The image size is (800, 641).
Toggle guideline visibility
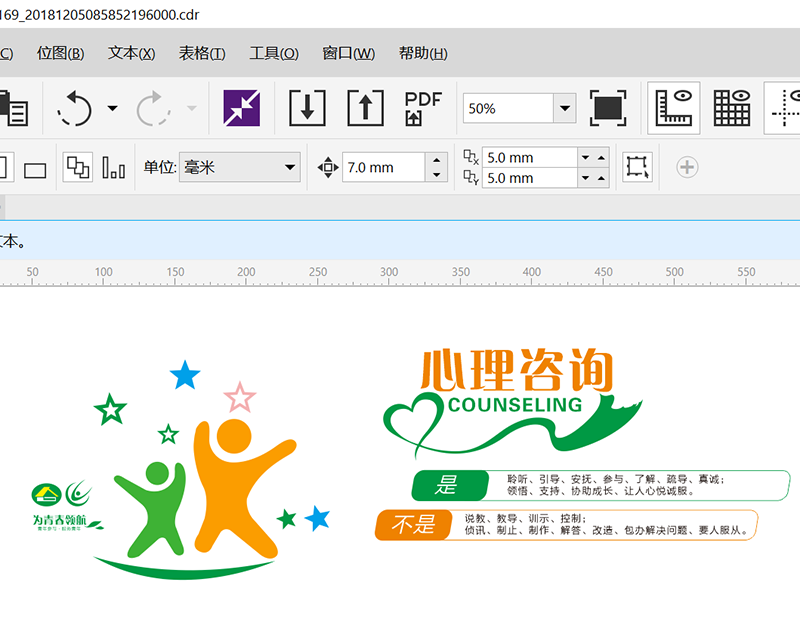coord(789,107)
